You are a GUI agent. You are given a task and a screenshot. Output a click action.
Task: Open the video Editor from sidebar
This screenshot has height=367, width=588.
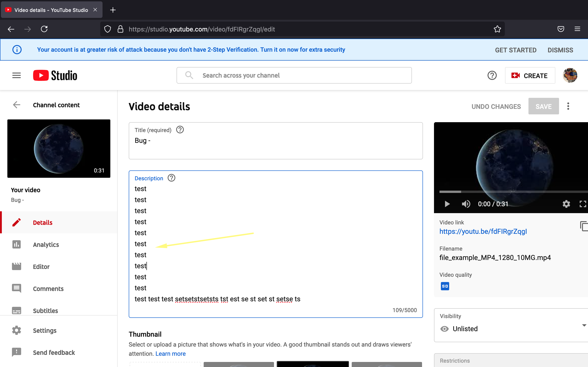tap(41, 266)
